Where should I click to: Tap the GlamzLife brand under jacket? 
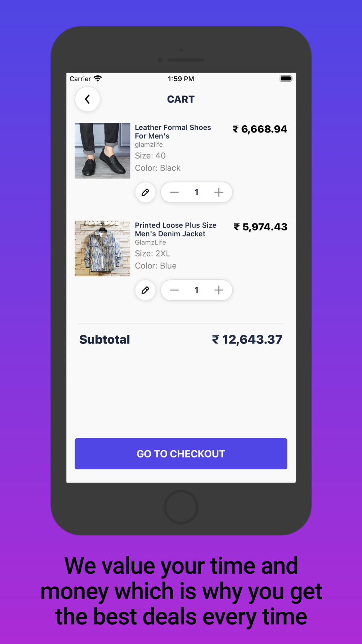(x=150, y=242)
